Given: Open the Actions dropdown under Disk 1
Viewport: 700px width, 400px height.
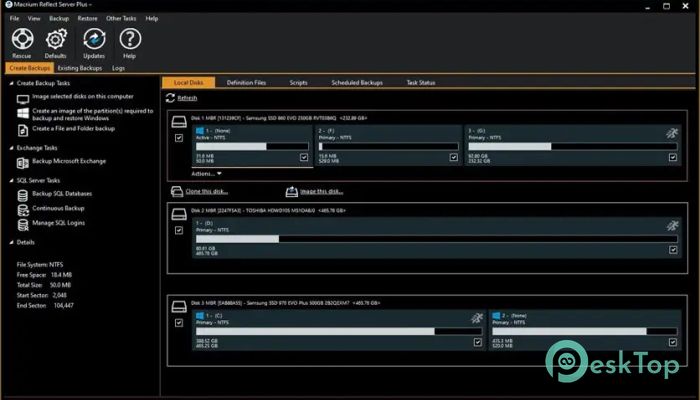Looking at the screenshot, I should coord(206,174).
